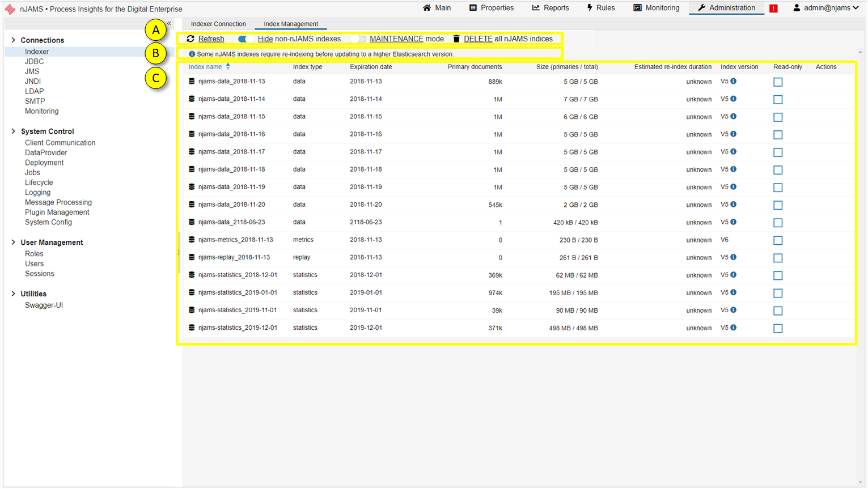
Task: Click database icon for njams-metrics_2018-11-13
Action: click(x=192, y=240)
